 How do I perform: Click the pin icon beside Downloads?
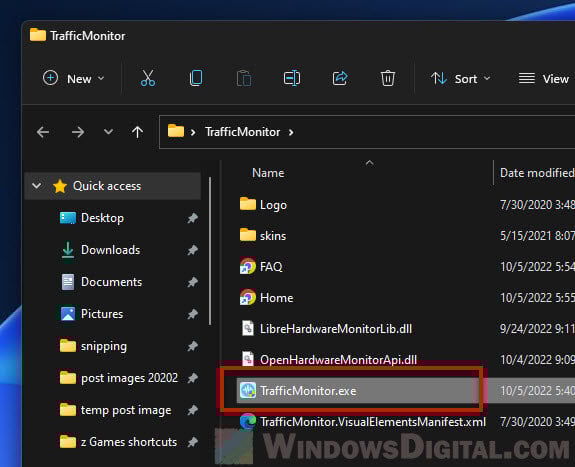(193, 250)
